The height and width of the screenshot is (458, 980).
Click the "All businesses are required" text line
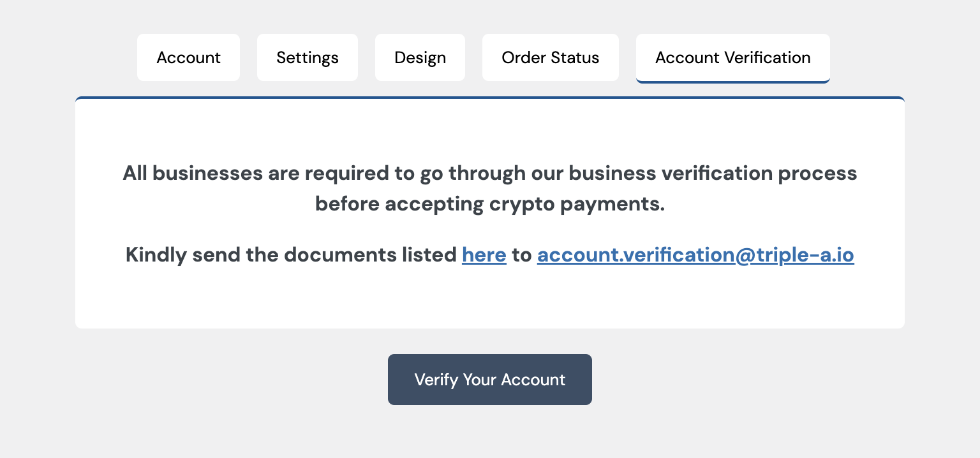319,174
